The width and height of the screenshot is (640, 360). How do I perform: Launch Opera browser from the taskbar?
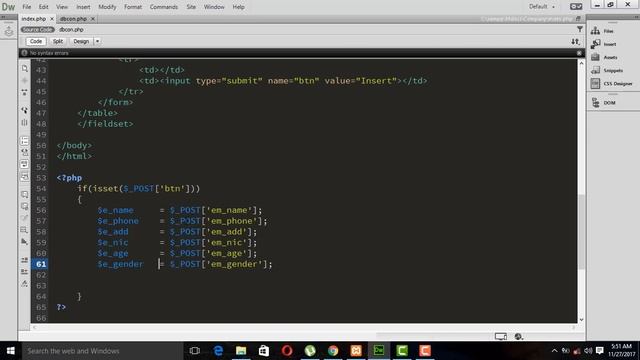point(287,351)
